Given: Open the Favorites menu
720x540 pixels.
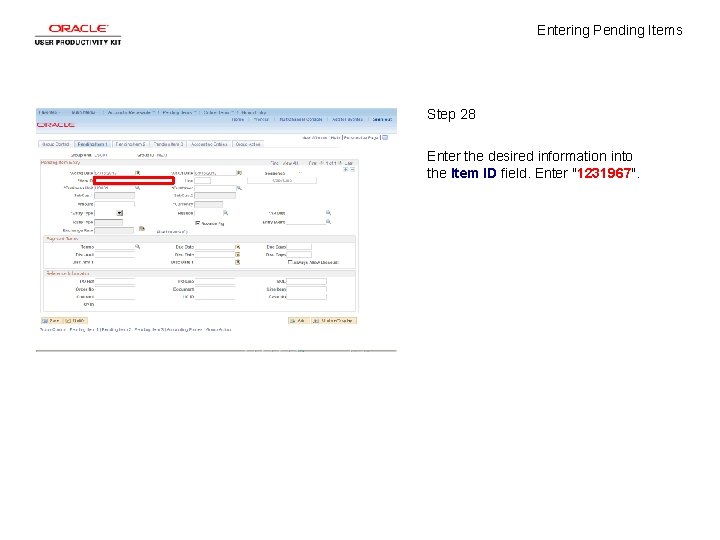Looking at the screenshot, I should [49, 112].
